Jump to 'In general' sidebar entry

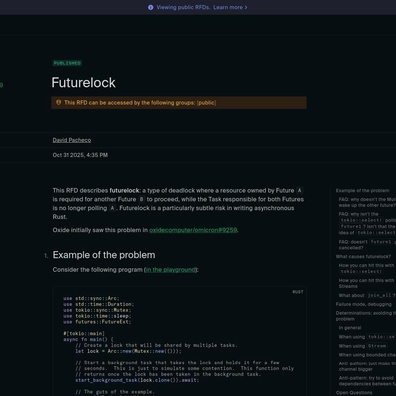point(350,328)
